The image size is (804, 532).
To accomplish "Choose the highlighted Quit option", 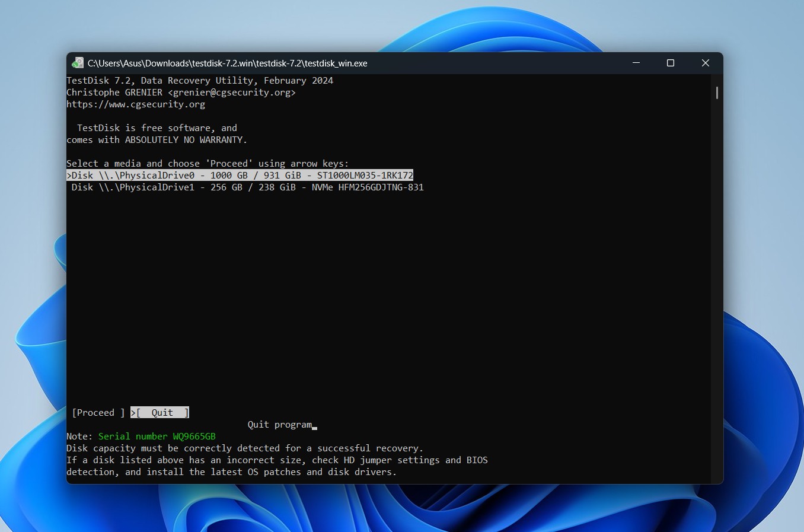I will coord(160,413).
